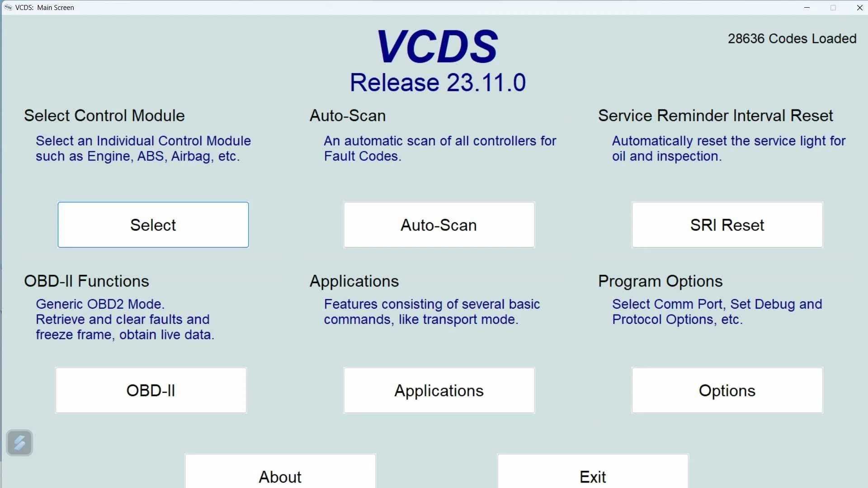This screenshot has height=488, width=868.
Task: Click Select Control Module description text
Action: (x=142, y=148)
